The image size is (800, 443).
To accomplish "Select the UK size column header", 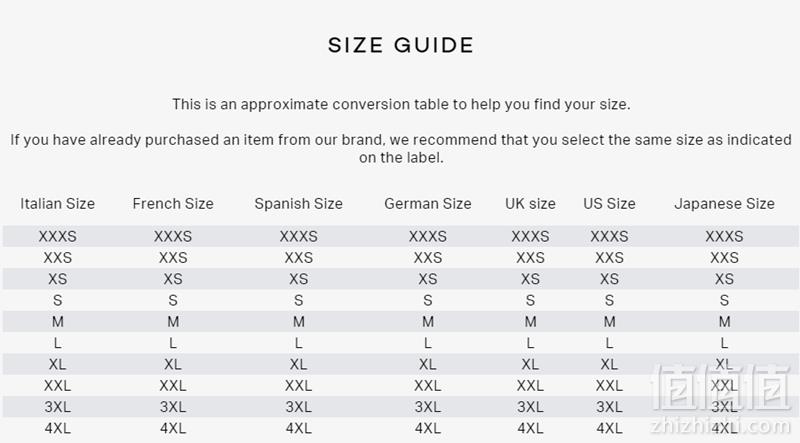I will click(x=530, y=204).
